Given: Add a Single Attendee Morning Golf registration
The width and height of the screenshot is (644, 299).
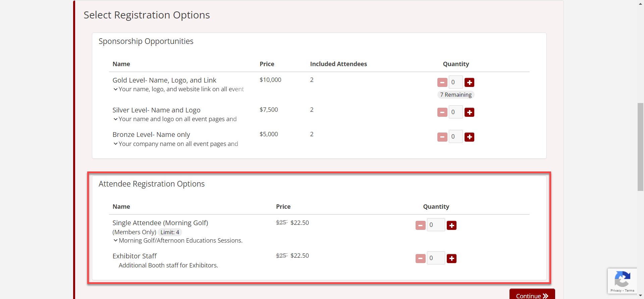Looking at the screenshot, I should [451, 226].
